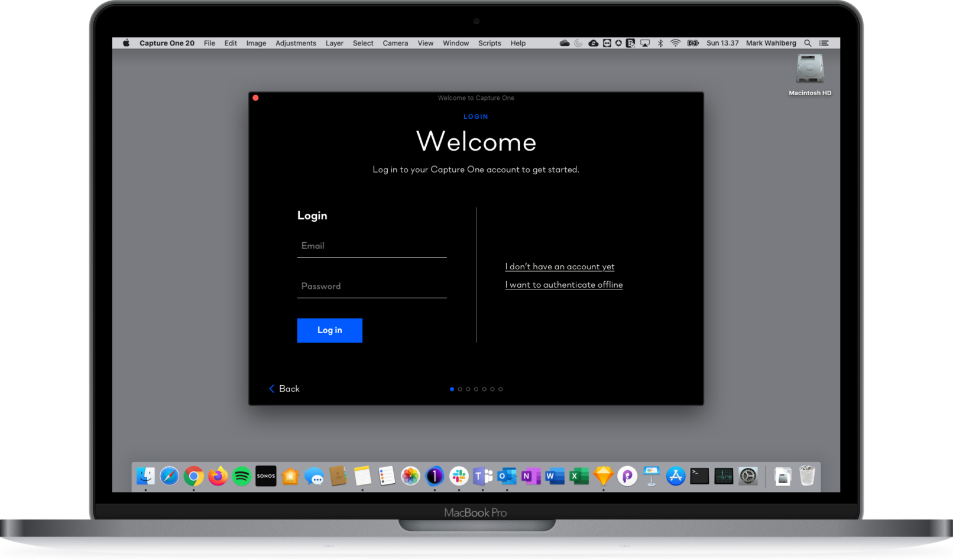Open the Bluetooth status menu
Viewport: 953px width, 560px height.
pyautogui.click(x=660, y=43)
